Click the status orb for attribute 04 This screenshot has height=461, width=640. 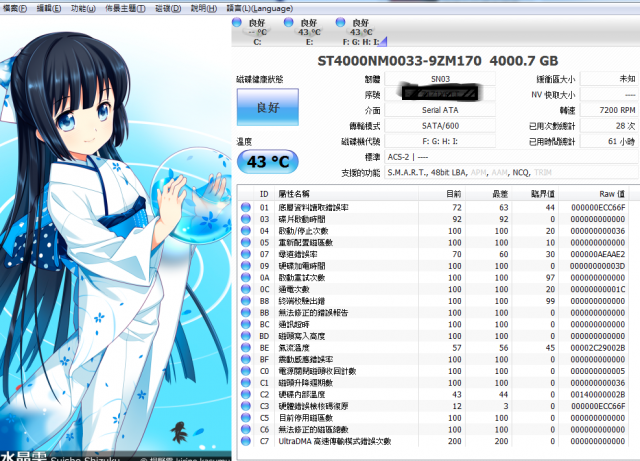[x=246, y=231]
